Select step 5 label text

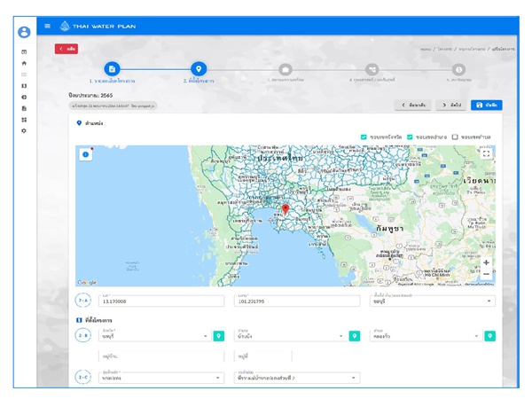[458, 80]
